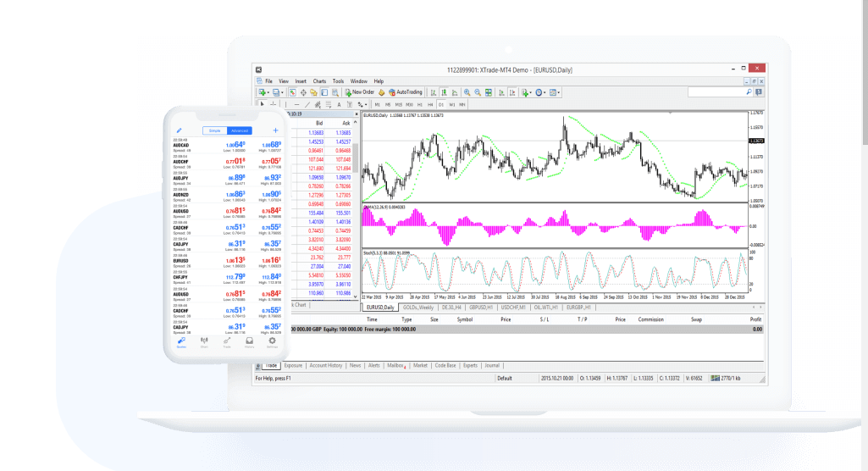Viewport: 868px width, 471px height.
Task: Open the Profiles toolbar icon
Action: click(x=276, y=92)
